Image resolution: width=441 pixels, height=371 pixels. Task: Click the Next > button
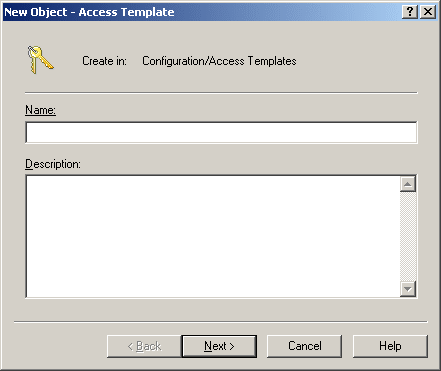(219, 346)
